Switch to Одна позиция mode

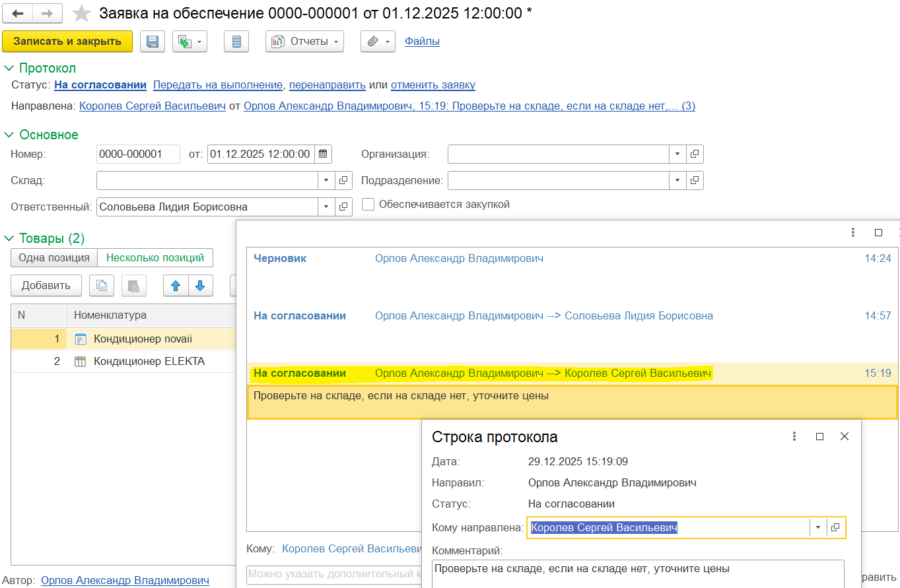[x=54, y=258]
